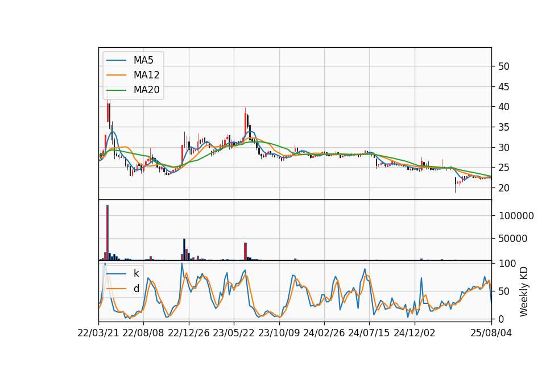Viewport: 546px width, 392px height.
Task: Click the Weekly KD axis title
Action: [x=524, y=291]
